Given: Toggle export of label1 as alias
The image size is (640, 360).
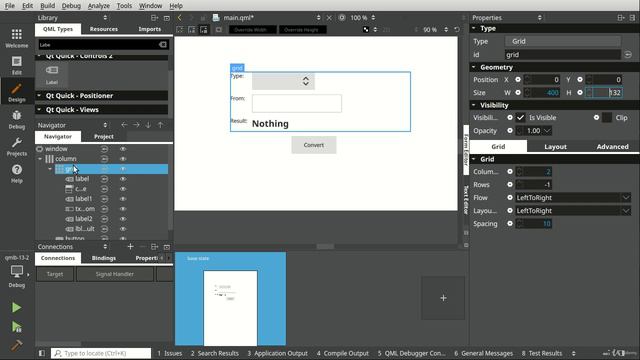Looking at the screenshot, I should 104,199.
